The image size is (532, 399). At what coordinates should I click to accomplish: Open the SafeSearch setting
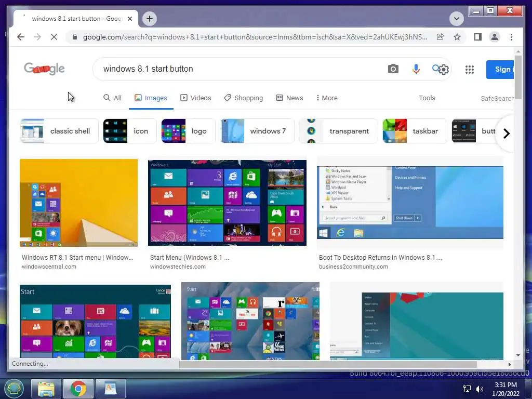(x=497, y=98)
